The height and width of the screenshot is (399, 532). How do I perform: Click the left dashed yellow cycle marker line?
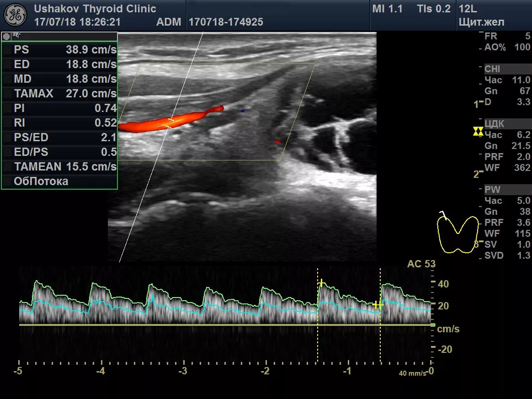tap(318, 315)
